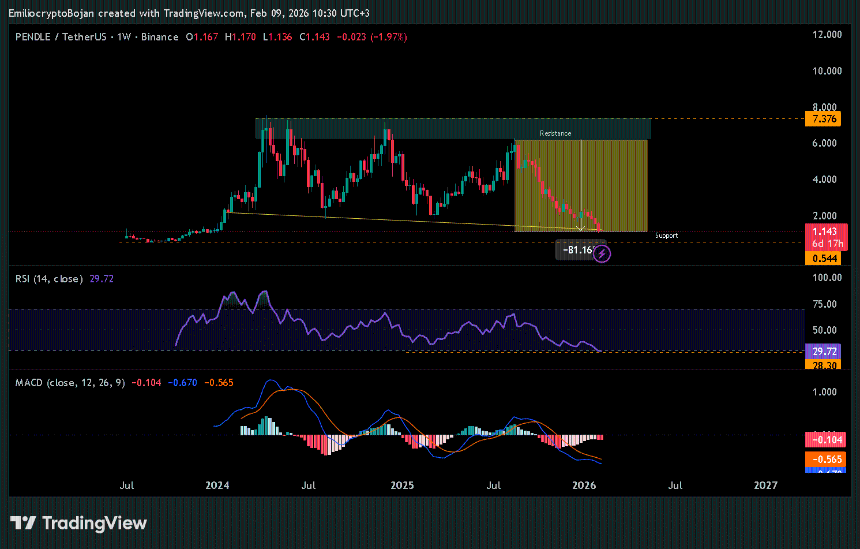This screenshot has height=549, width=860.
Task: Select the PENDLE / TetherUS symbol title
Action: 60,37
